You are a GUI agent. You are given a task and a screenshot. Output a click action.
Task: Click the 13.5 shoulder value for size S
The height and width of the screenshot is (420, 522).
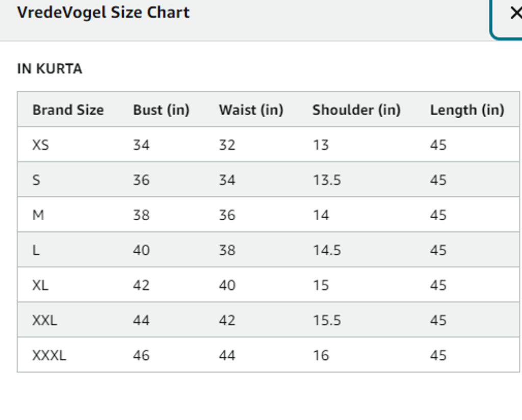(x=327, y=180)
